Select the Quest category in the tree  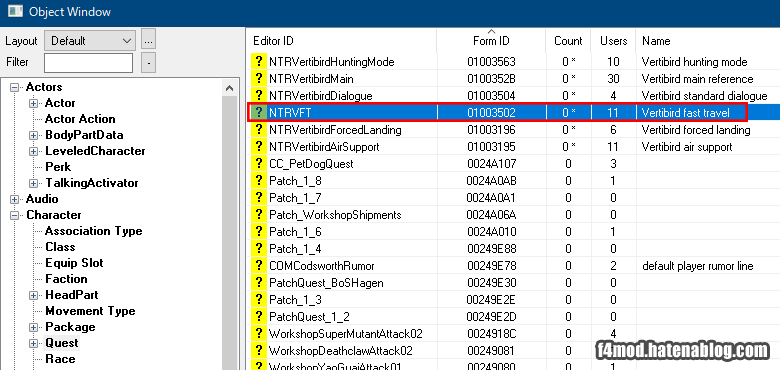click(x=62, y=343)
